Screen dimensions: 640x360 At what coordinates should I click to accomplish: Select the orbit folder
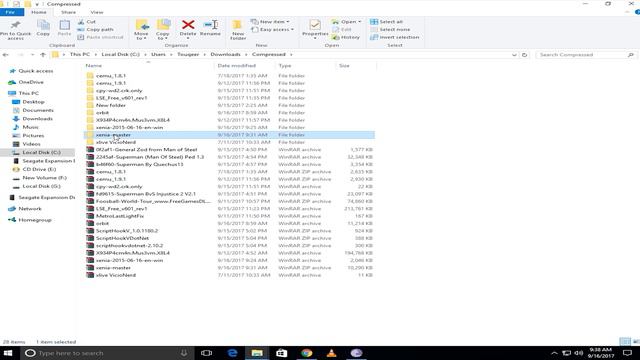pyautogui.click(x=102, y=113)
